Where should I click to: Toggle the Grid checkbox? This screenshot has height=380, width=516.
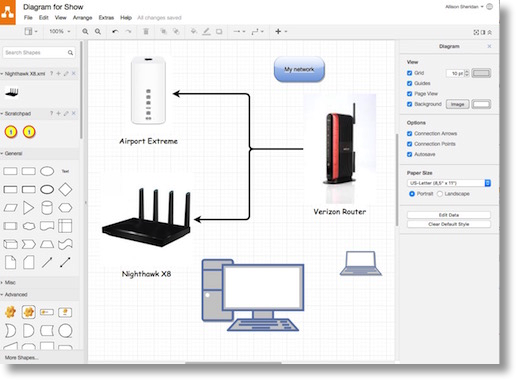click(410, 73)
